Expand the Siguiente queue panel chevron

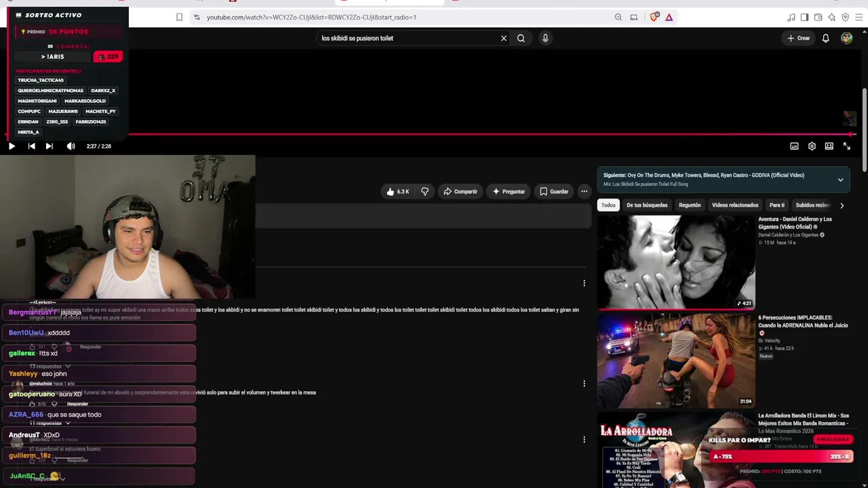pyautogui.click(x=840, y=180)
